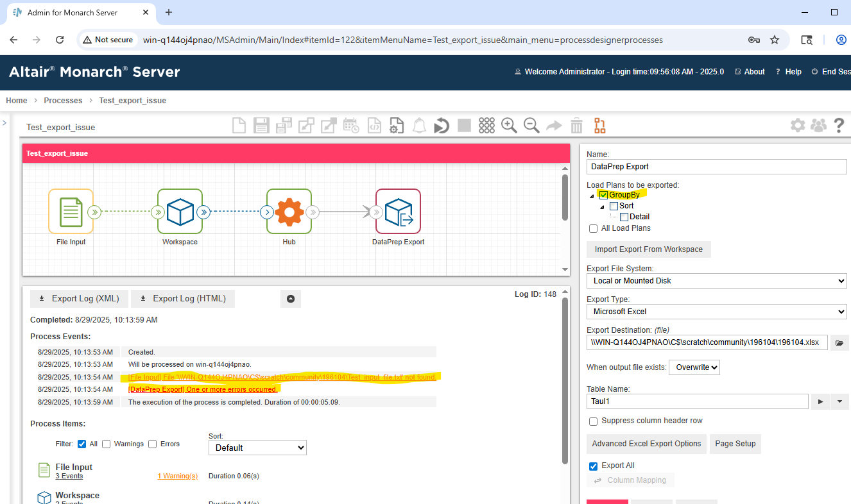Select the DataPrep Export node
The image size is (851, 504).
pos(398,211)
